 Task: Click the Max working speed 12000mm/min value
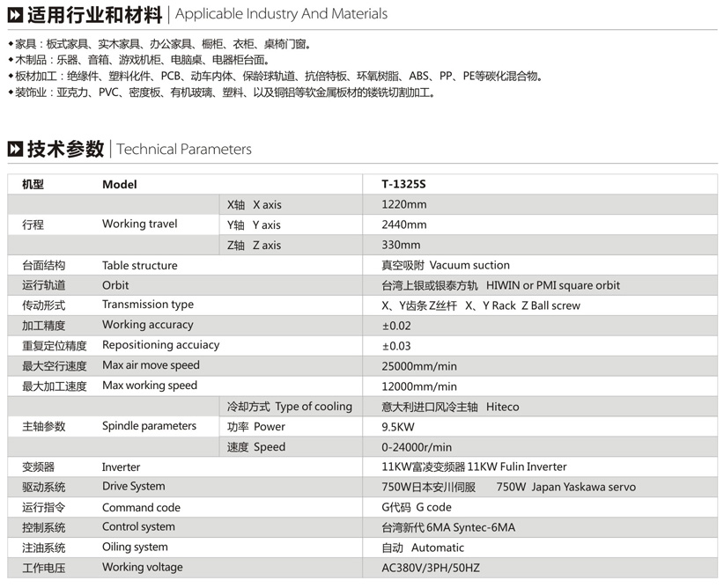tap(419, 386)
